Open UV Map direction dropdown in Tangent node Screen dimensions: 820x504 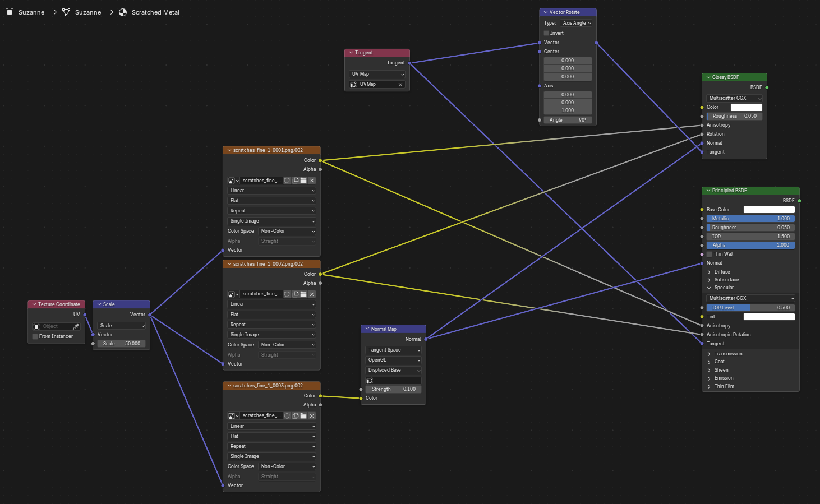(377, 74)
